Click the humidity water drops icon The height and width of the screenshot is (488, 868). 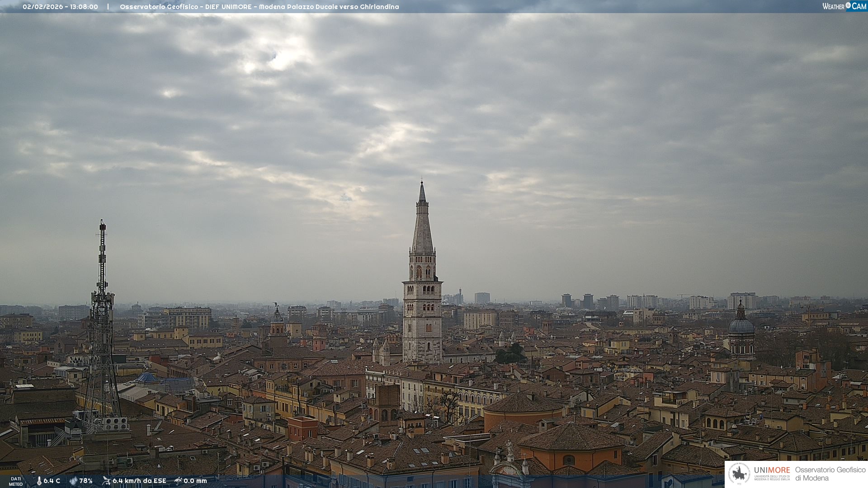[73, 481]
